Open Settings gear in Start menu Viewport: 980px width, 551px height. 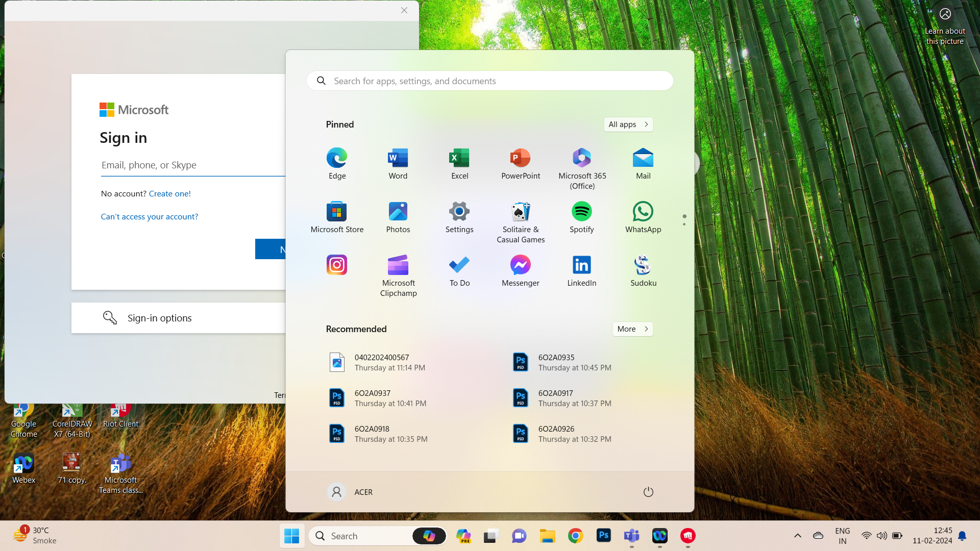tap(459, 217)
